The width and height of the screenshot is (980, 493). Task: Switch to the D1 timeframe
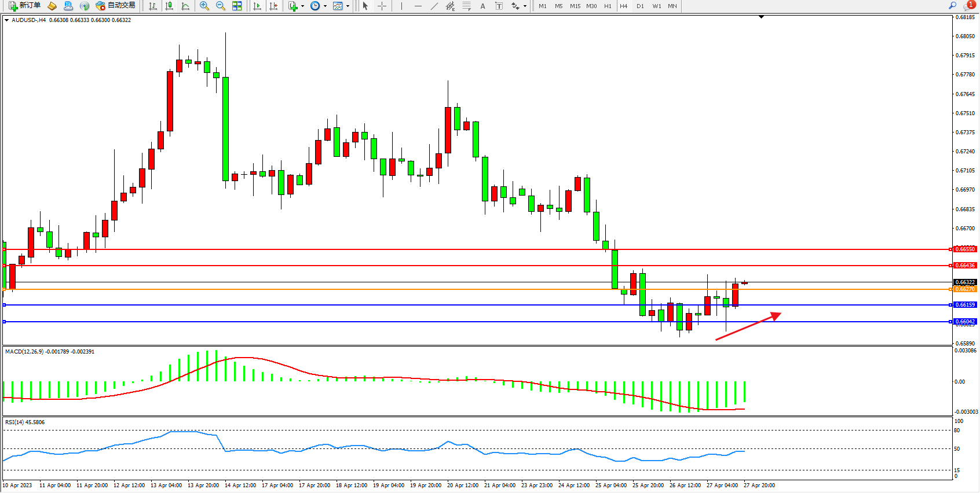640,6
